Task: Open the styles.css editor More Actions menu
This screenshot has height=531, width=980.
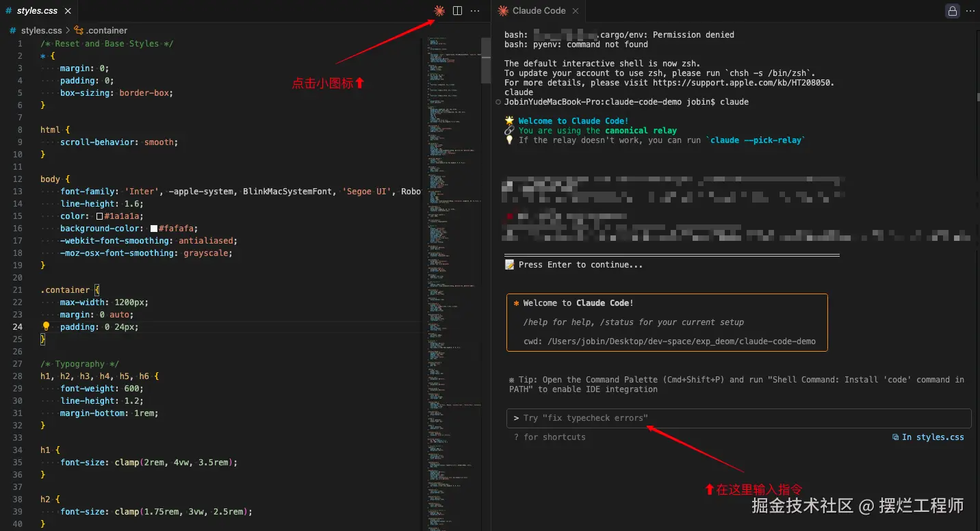Action: tap(475, 11)
